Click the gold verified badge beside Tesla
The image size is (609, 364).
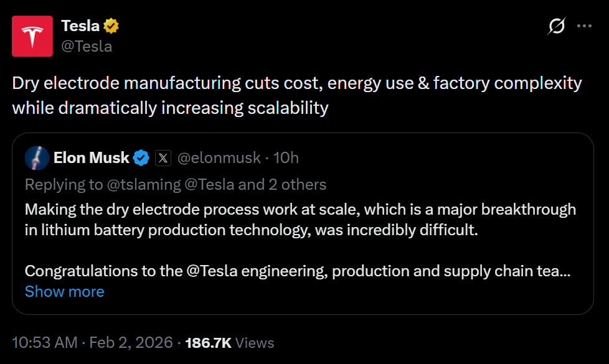[x=111, y=26]
